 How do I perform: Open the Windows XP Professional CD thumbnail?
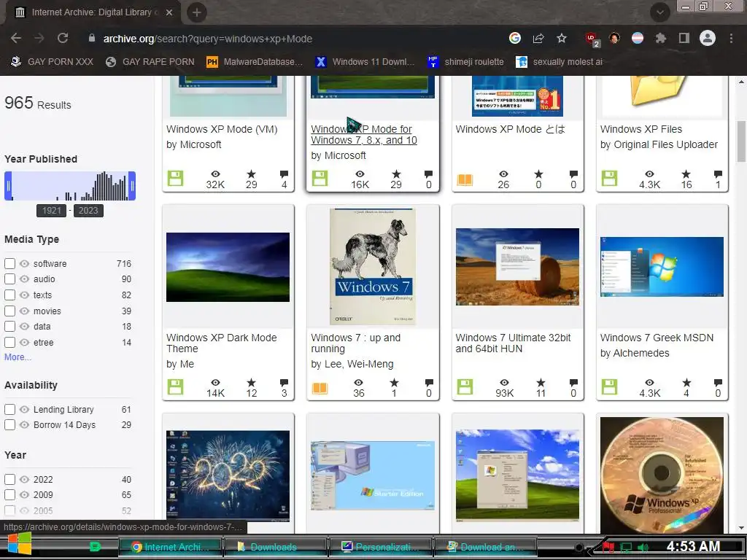[662, 475]
